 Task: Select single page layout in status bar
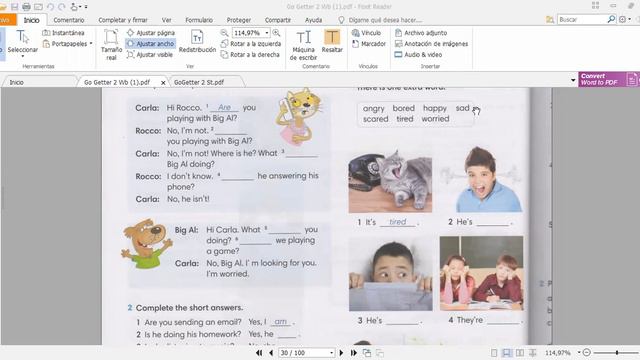494,353
